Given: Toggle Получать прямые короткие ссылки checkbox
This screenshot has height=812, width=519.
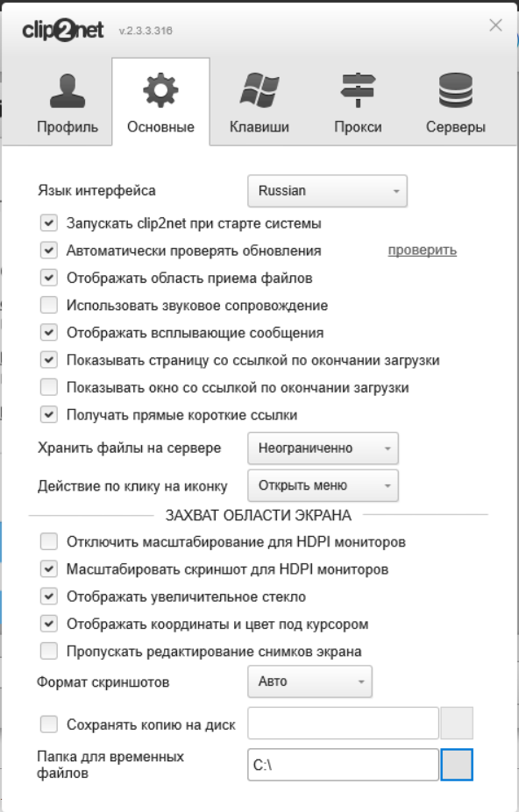Looking at the screenshot, I should pos(49,414).
